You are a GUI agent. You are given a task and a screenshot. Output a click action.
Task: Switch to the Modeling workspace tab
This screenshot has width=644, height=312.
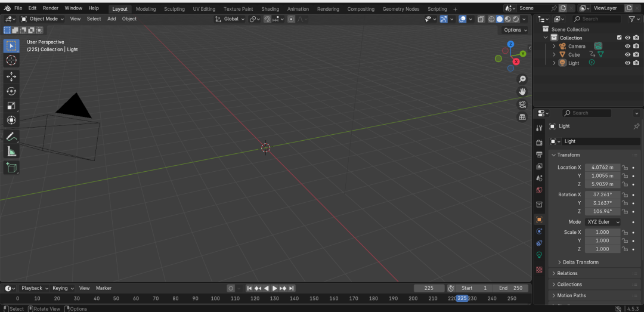pyautogui.click(x=146, y=9)
